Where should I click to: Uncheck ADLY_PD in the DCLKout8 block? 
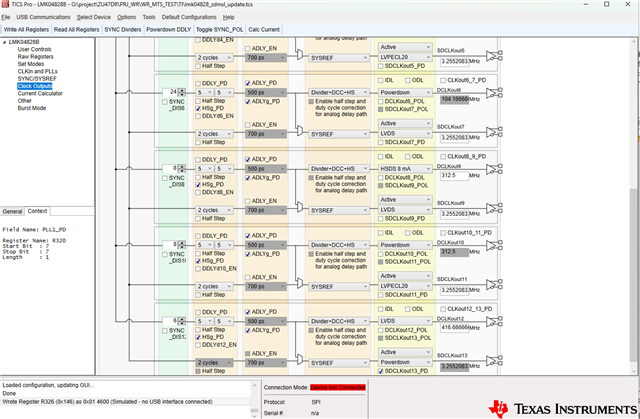(248, 159)
